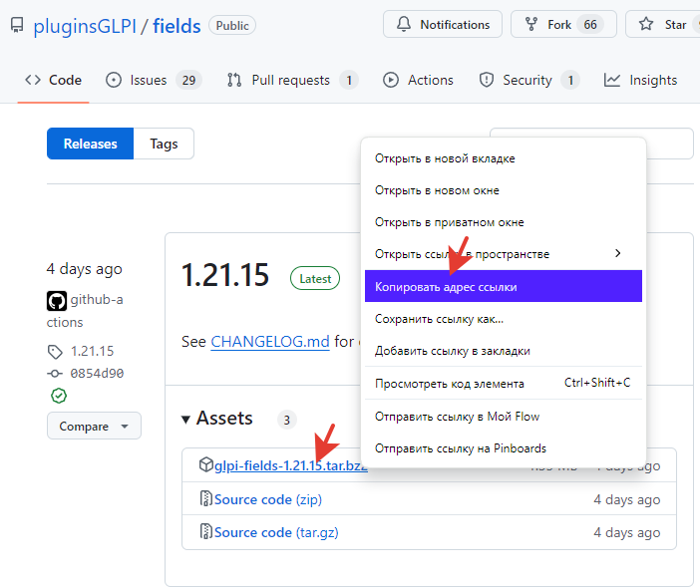Click the Notifications bell button
This screenshot has height=588, width=700.
click(443, 25)
